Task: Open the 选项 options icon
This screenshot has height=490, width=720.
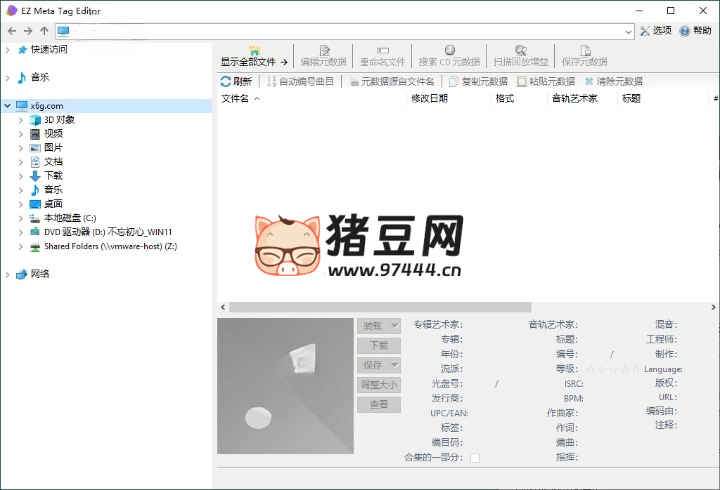Action: pos(645,31)
